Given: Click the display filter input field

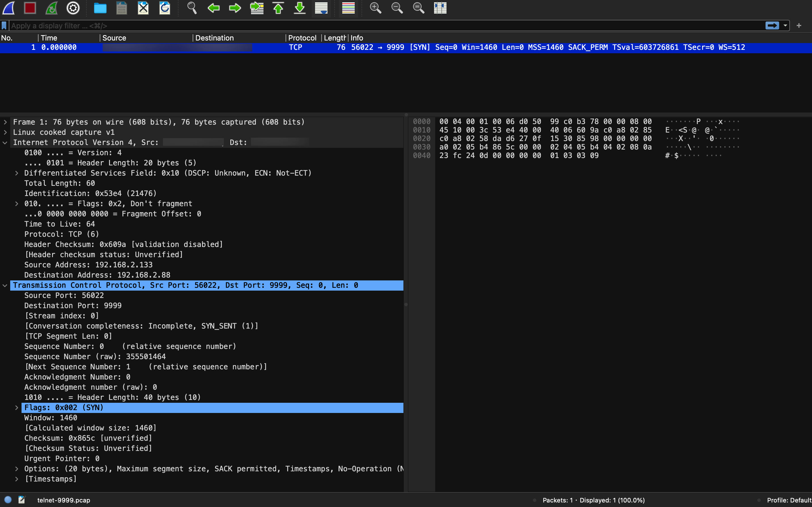Looking at the screenshot, I should [369, 25].
